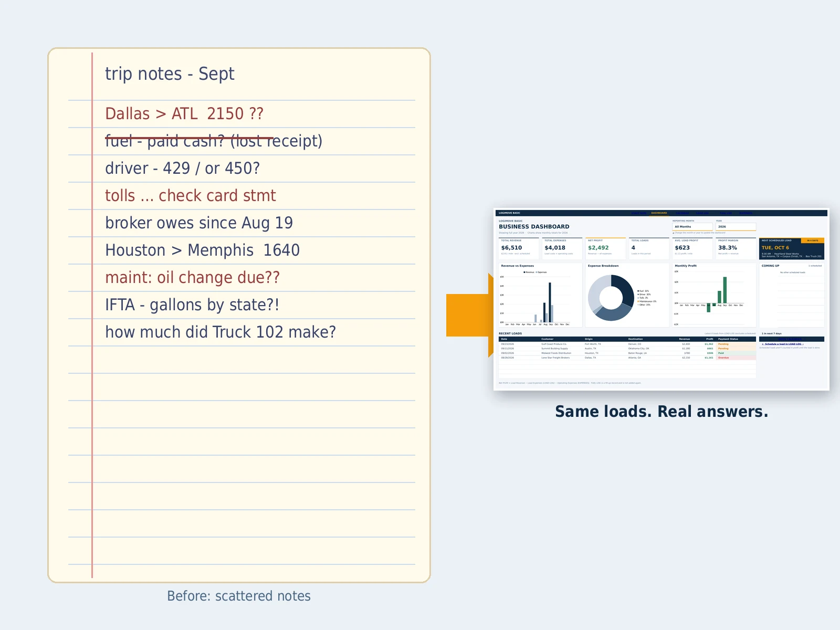Click the OPEN CALENDAR link
This screenshot has width=840, height=630.
(792, 339)
